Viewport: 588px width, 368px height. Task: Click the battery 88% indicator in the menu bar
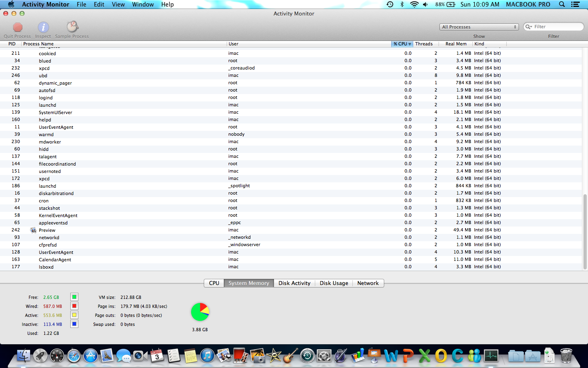[x=445, y=4]
